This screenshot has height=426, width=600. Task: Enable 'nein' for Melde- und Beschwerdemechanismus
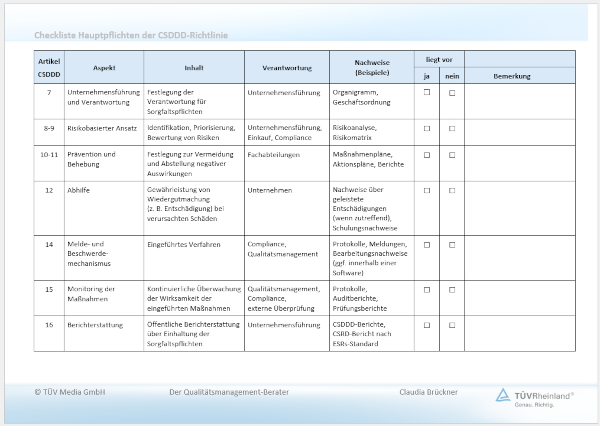tap(452, 244)
